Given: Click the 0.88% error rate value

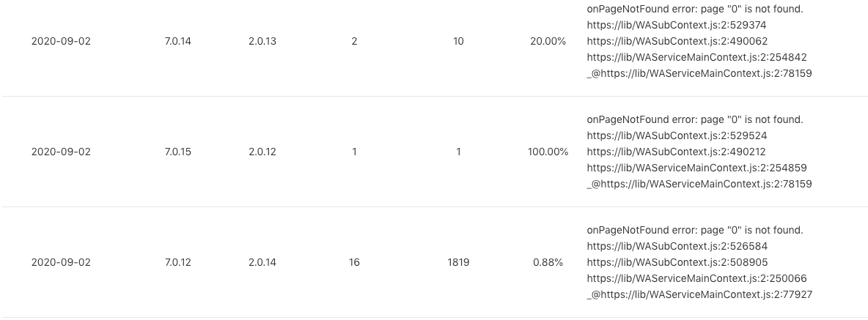Looking at the screenshot, I should [548, 263].
